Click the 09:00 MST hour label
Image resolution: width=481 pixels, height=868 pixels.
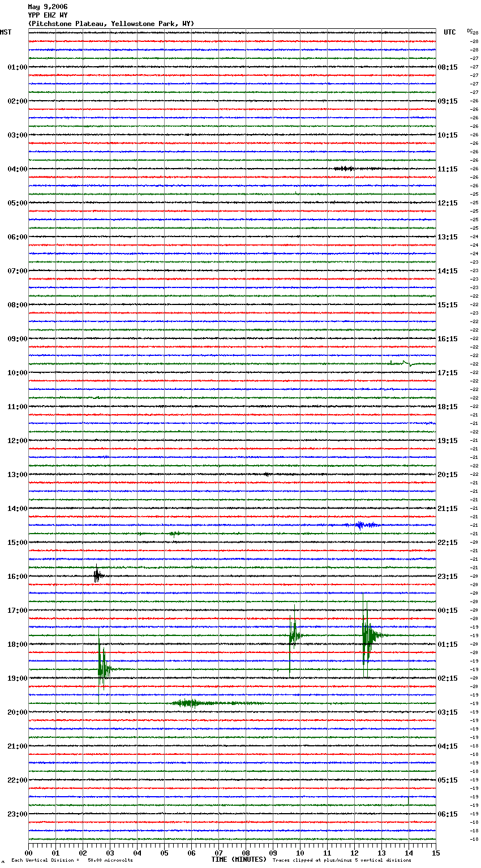pos(17,339)
